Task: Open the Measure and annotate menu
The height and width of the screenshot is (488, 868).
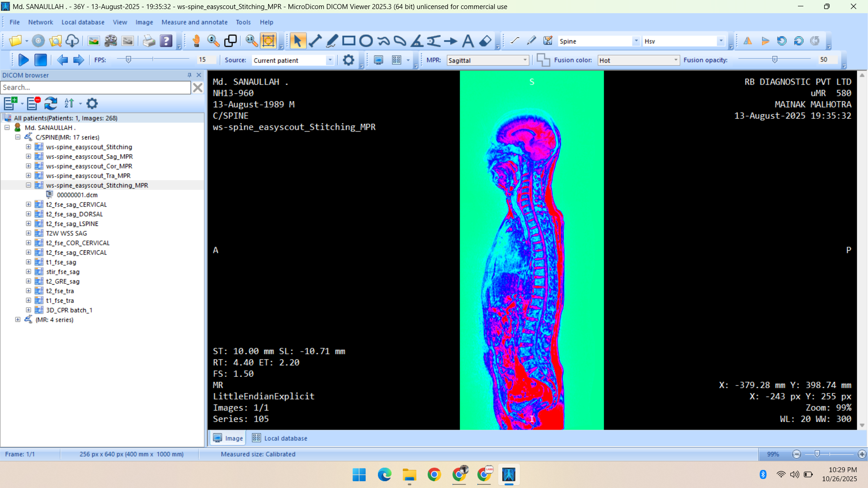Action: click(x=194, y=22)
